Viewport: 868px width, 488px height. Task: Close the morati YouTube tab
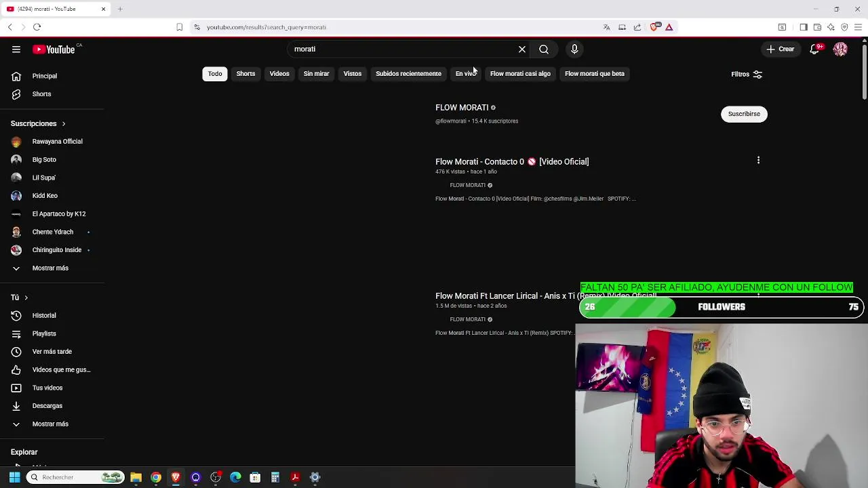(x=103, y=9)
